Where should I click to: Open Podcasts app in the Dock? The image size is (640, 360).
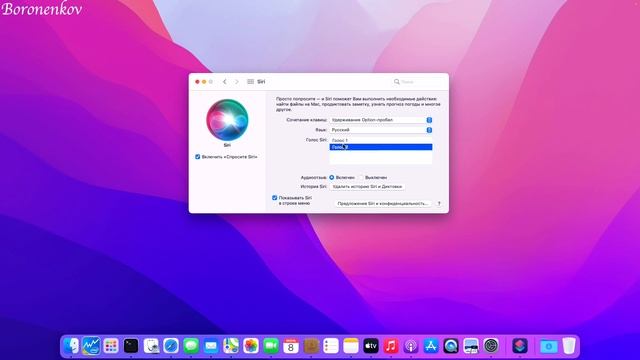[411, 346]
